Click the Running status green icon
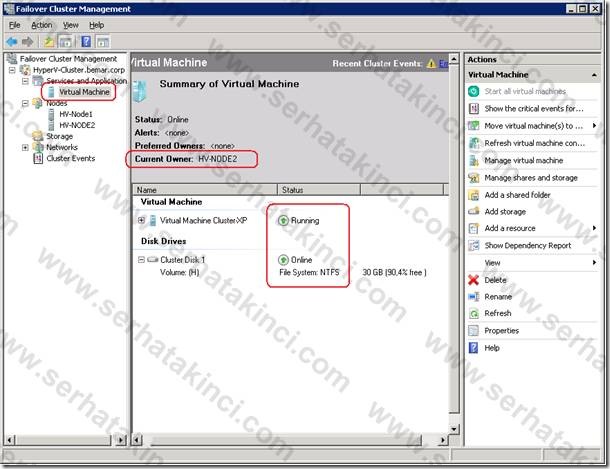 click(x=283, y=220)
